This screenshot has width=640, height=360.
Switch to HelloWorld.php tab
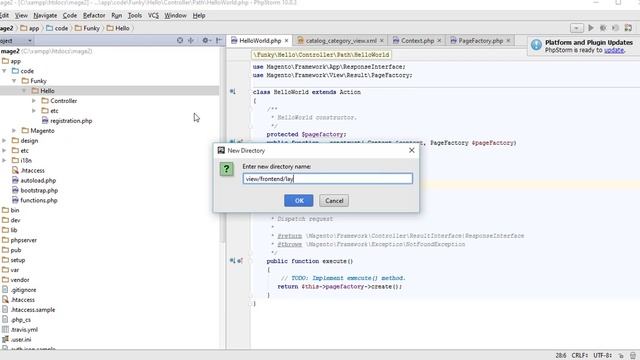pos(260,41)
